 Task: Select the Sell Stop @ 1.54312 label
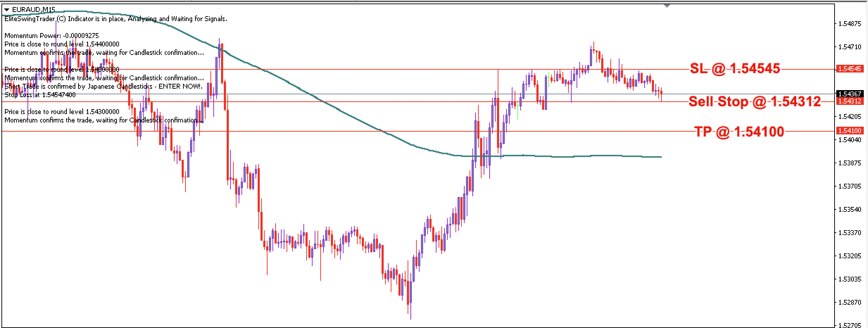point(755,102)
